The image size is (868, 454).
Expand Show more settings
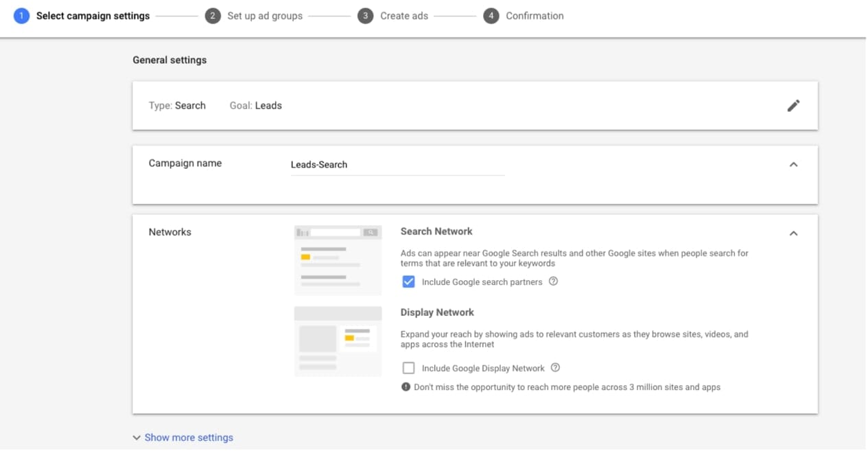pyautogui.click(x=183, y=438)
